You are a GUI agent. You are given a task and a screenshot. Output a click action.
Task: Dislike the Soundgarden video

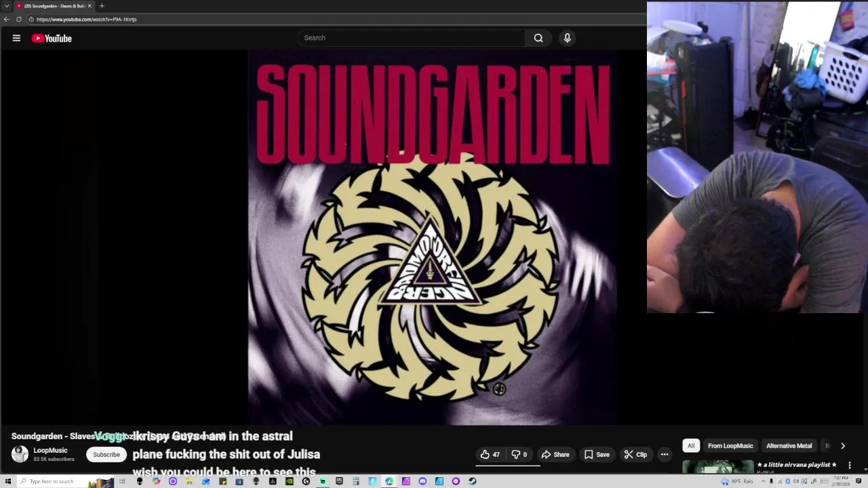point(519,455)
